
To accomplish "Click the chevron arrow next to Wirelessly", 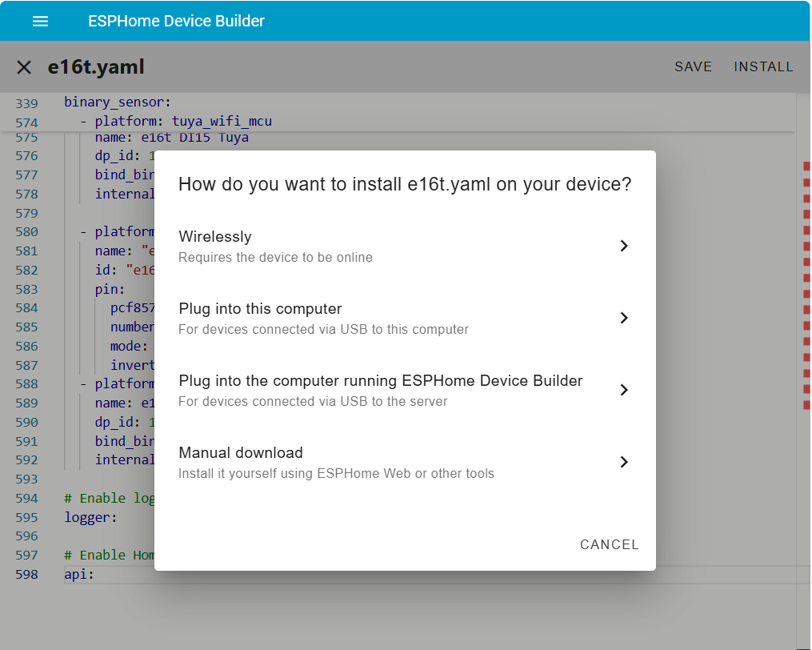I will click(x=624, y=246).
